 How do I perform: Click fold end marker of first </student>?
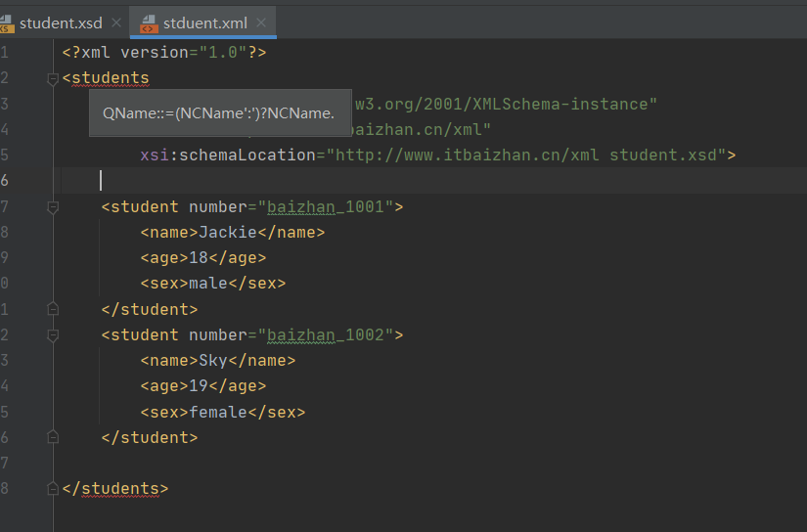coord(53,309)
